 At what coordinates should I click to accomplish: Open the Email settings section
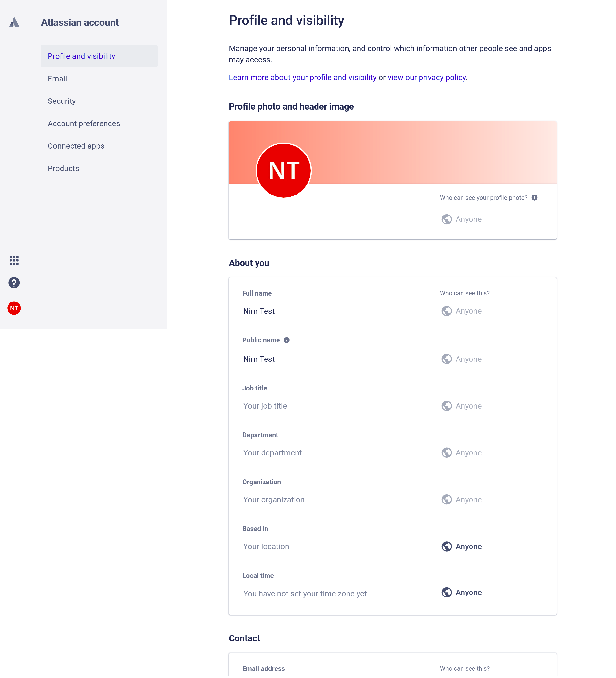58,78
